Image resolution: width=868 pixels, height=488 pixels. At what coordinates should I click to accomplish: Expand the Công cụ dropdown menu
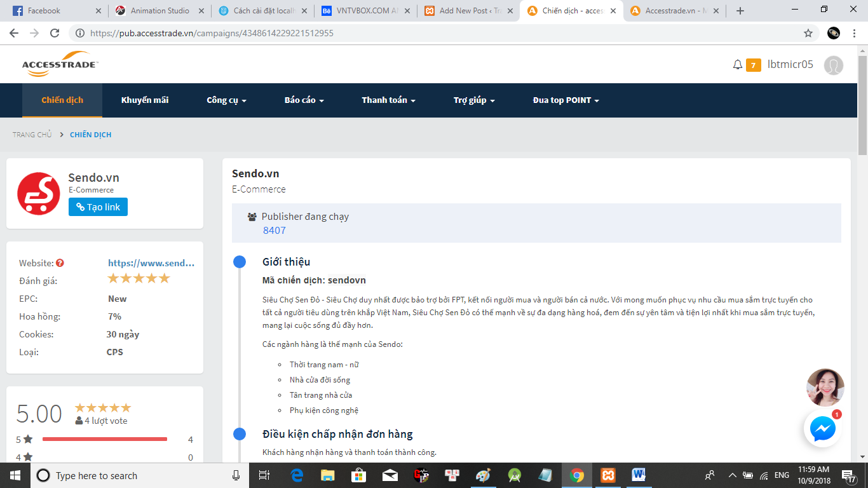click(226, 100)
